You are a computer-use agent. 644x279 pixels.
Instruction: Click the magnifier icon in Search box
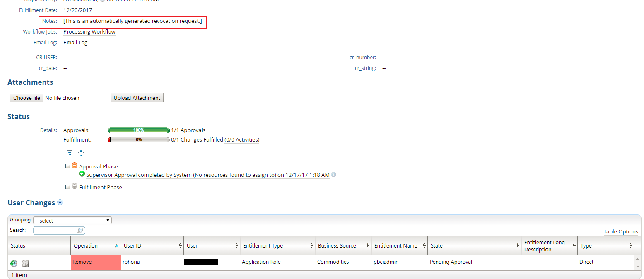coord(80,231)
